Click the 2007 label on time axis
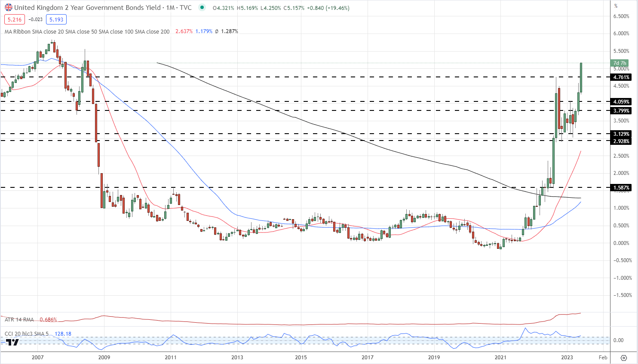This screenshot has height=364, width=638. [x=38, y=358]
